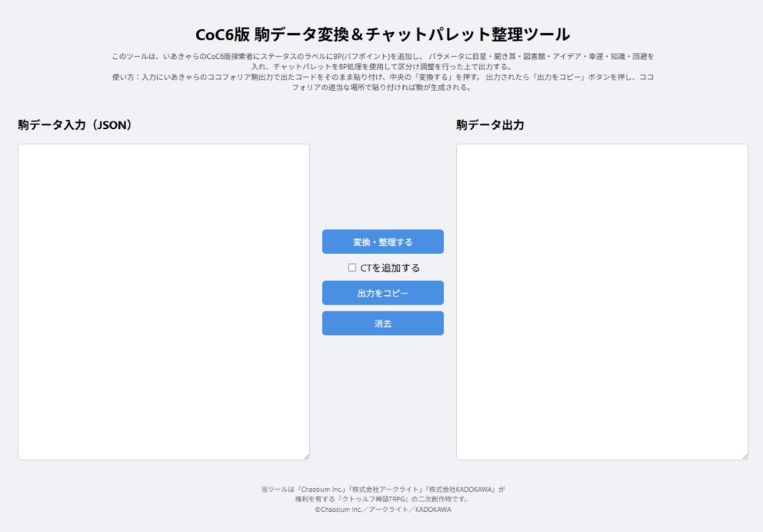Grab the input text area resize handle
This screenshot has height=532, width=763.
click(306, 456)
